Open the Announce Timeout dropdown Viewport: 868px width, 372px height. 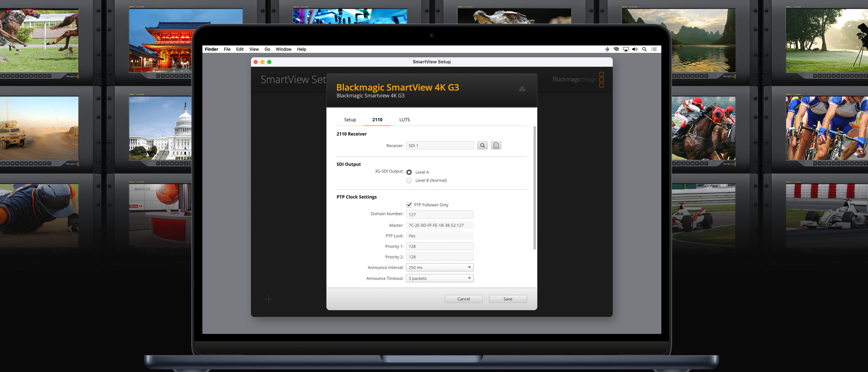pyautogui.click(x=439, y=278)
